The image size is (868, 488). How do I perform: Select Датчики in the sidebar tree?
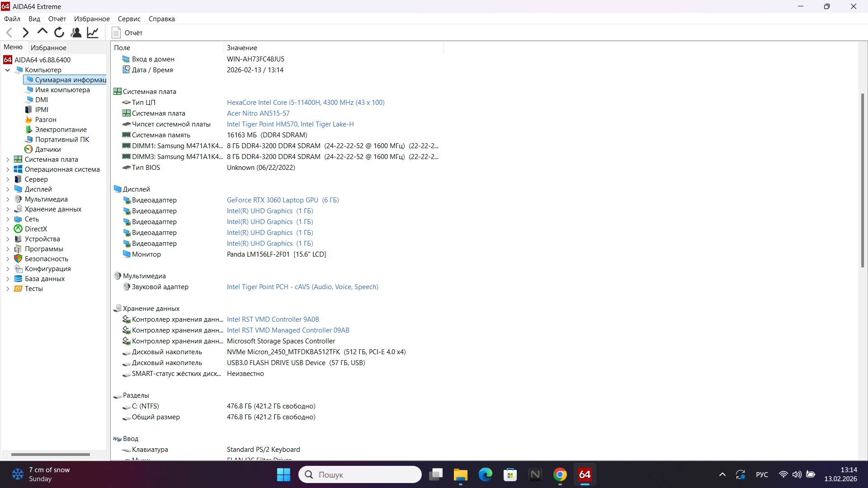click(47, 149)
